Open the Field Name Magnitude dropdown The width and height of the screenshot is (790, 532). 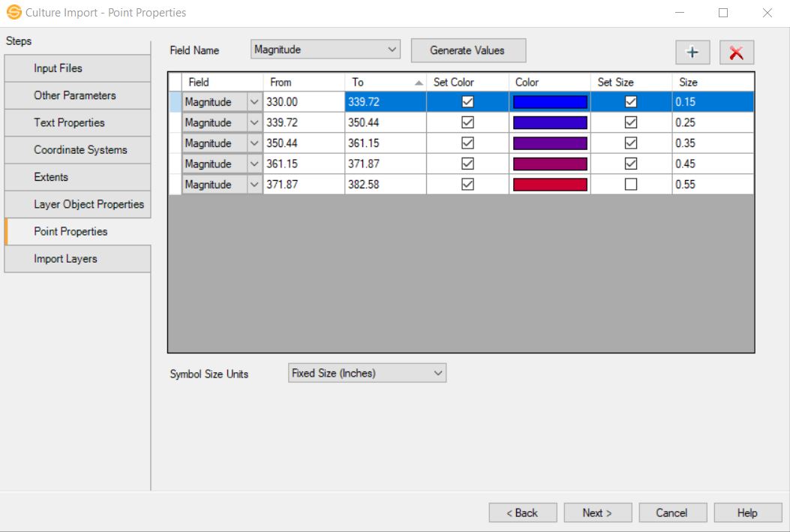[x=326, y=50]
